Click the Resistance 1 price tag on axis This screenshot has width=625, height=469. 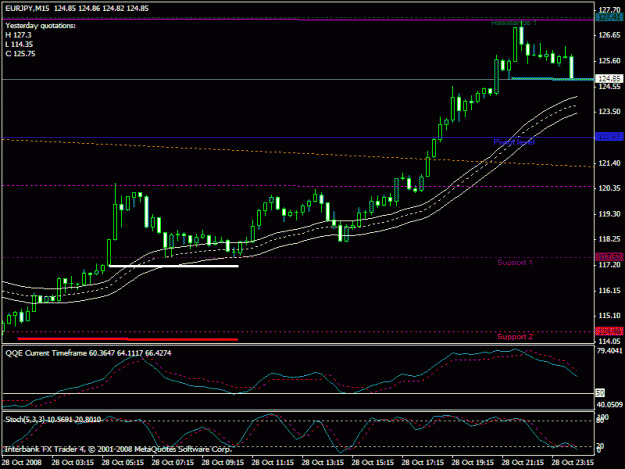point(609,17)
